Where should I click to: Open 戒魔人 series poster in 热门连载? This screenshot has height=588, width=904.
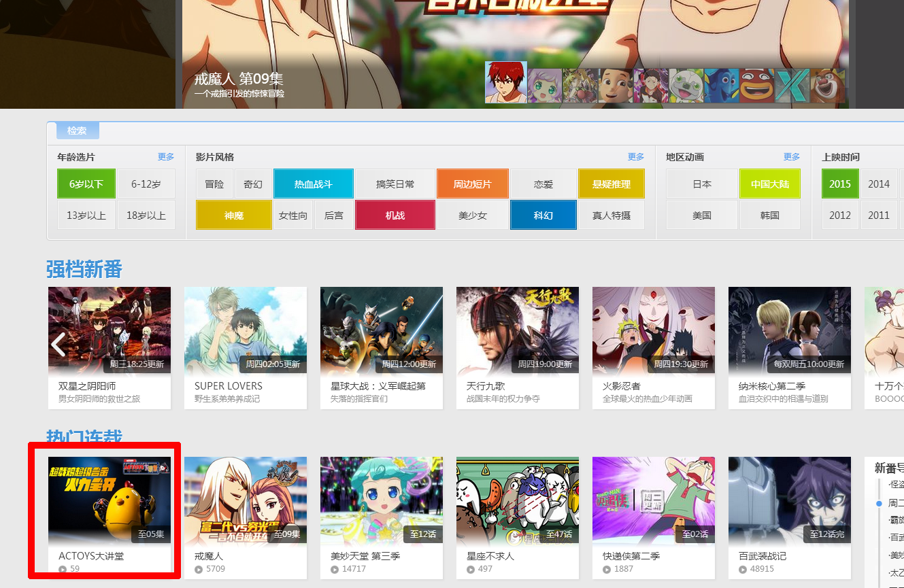coord(246,500)
